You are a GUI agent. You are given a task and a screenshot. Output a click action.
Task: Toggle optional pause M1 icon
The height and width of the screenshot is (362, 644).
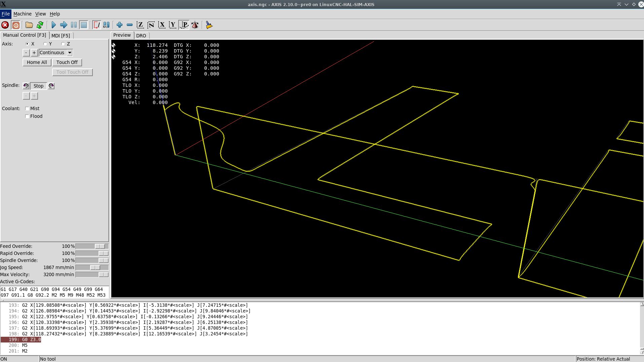pyautogui.click(x=106, y=25)
